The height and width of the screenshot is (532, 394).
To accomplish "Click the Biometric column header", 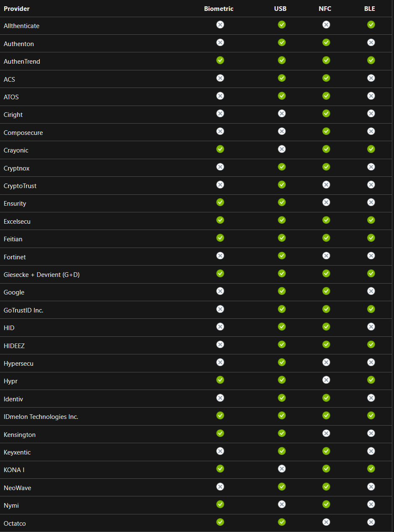I will click(219, 9).
